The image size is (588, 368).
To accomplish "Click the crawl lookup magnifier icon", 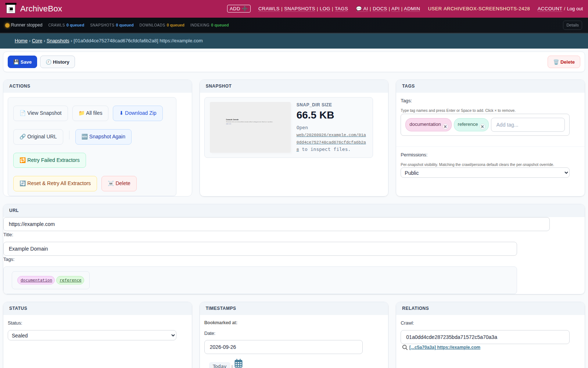I will tap(405, 347).
